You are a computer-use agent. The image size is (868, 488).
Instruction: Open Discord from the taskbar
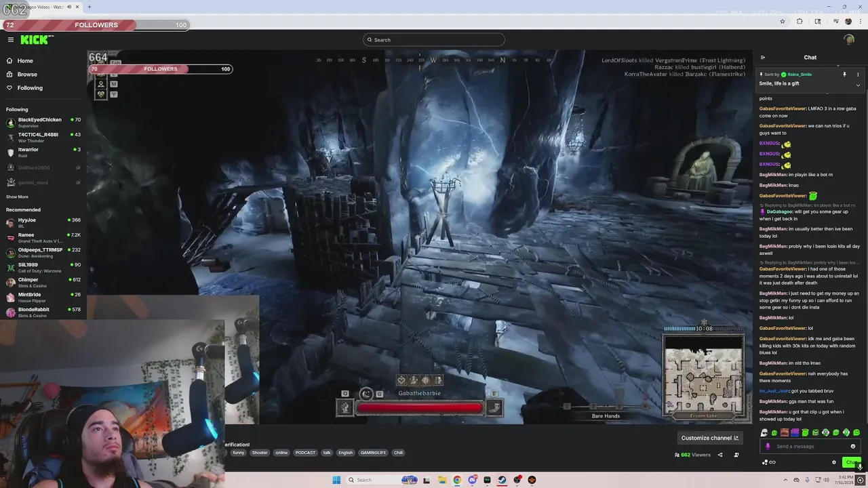pyautogui.click(x=472, y=480)
